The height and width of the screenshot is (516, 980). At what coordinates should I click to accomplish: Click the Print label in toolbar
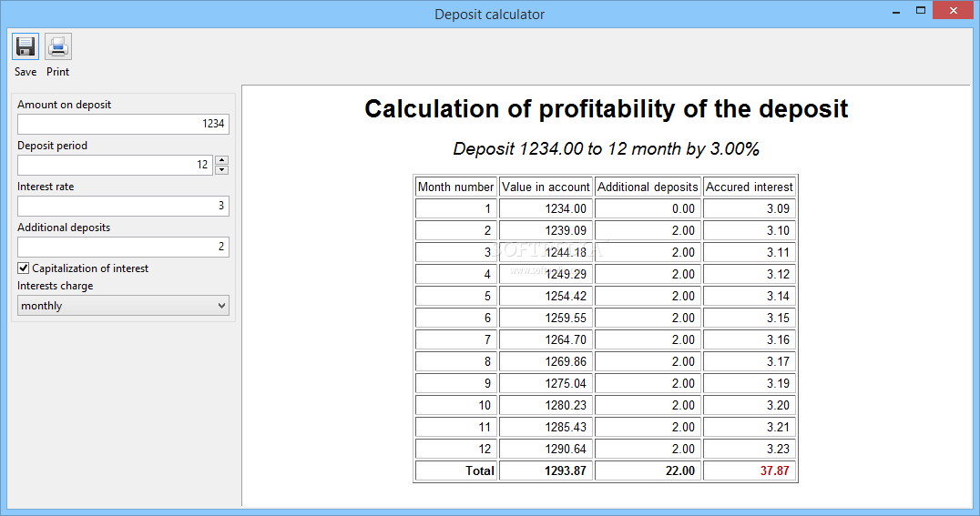click(58, 72)
